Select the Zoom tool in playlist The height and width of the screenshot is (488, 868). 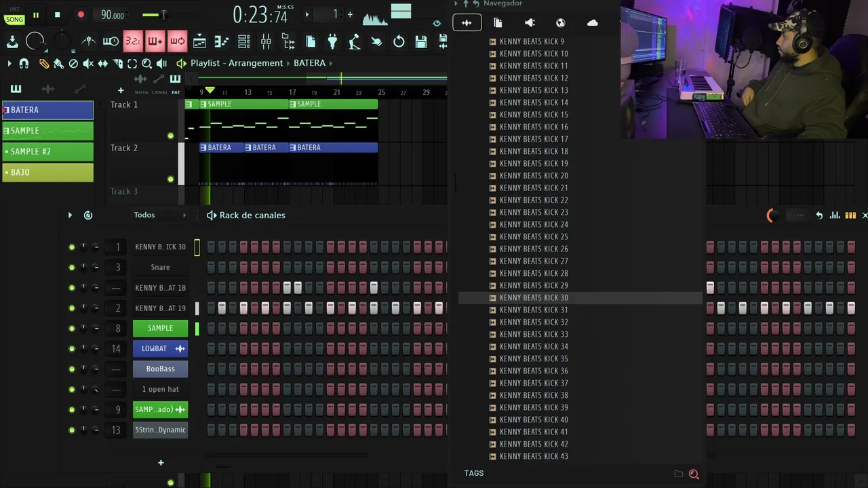[147, 63]
